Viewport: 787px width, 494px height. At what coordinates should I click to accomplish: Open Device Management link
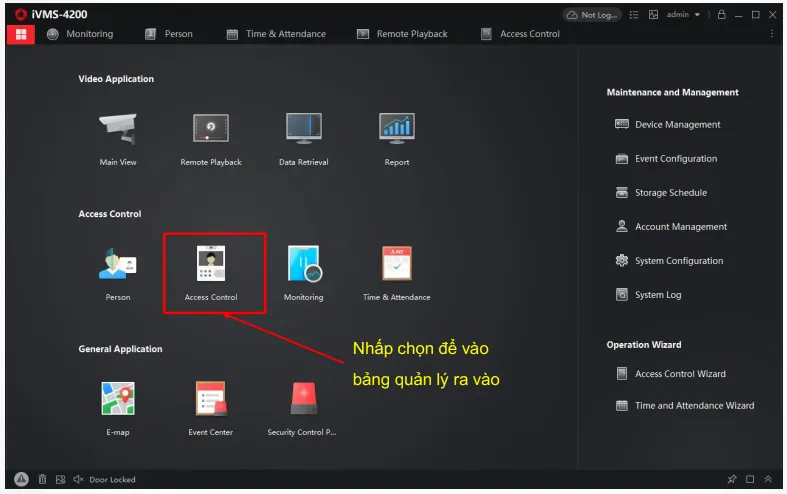(x=677, y=125)
